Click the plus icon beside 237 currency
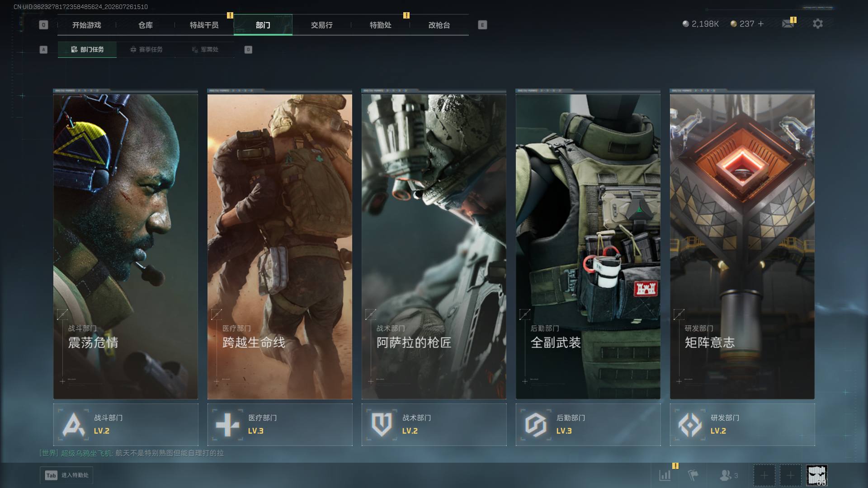The height and width of the screenshot is (488, 868). click(761, 23)
